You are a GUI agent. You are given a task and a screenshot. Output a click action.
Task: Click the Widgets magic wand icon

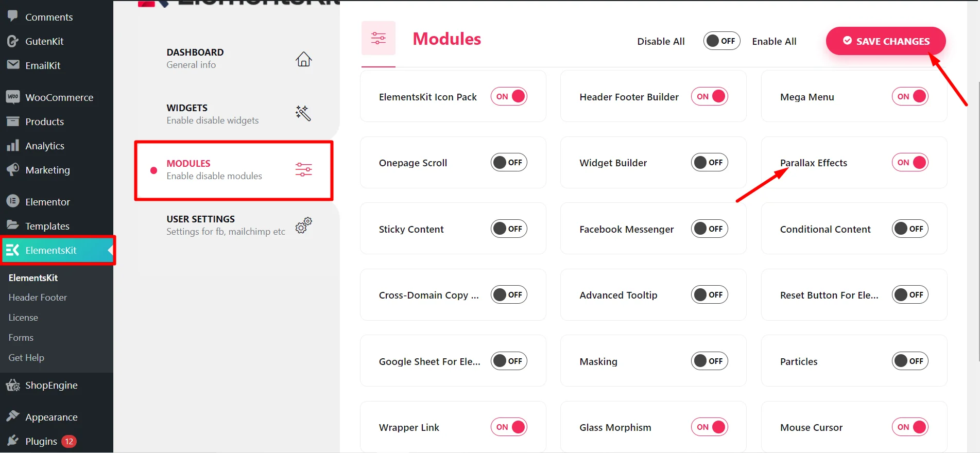coord(303,113)
